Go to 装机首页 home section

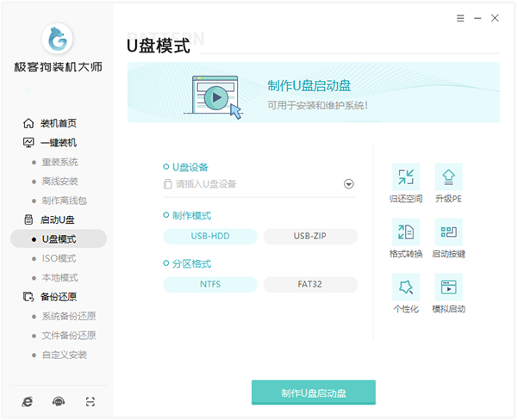coord(50,124)
